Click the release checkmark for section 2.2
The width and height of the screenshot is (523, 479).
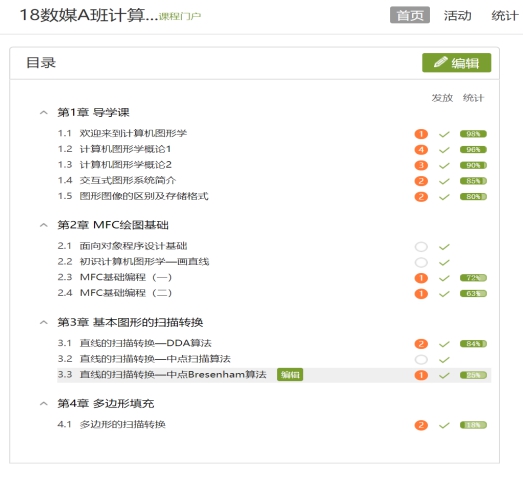(x=444, y=263)
